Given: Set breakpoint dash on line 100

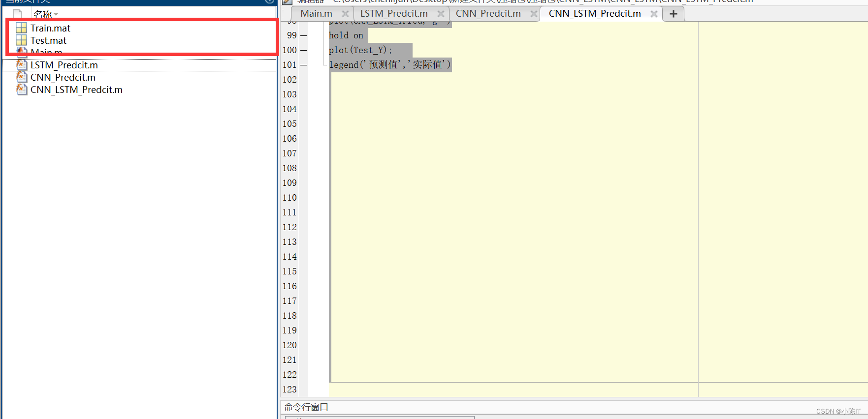Looking at the screenshot, I should click(304, 50).
